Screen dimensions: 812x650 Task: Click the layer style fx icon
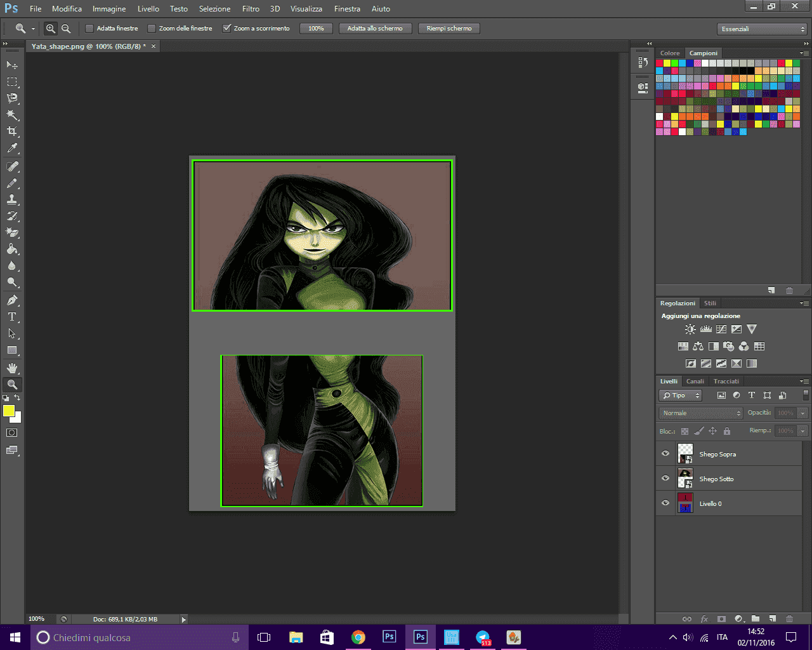704,619
